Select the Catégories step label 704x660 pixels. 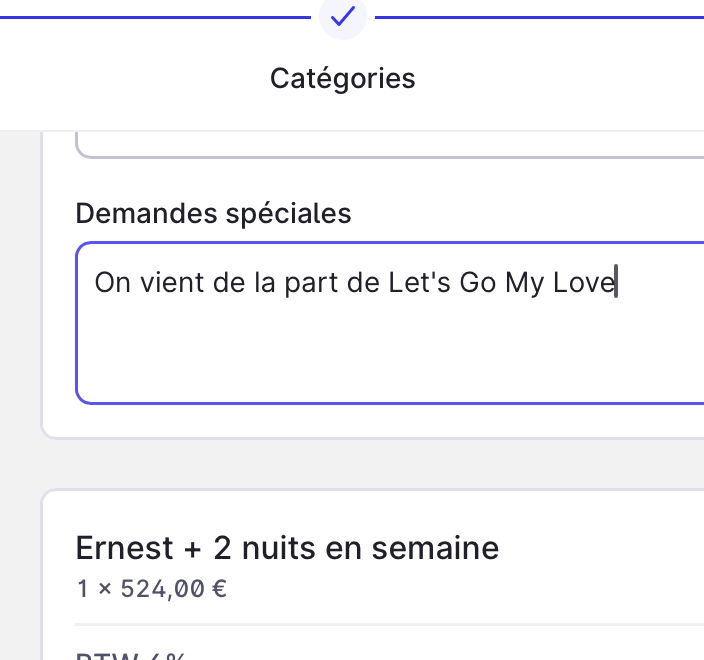click(x=343, y=78)
